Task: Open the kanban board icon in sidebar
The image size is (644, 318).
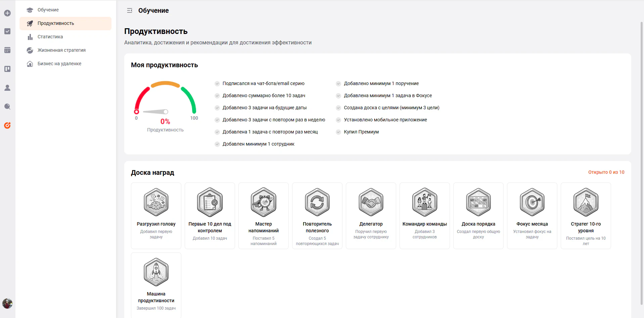Action: tap(7, 69)
